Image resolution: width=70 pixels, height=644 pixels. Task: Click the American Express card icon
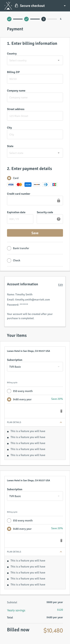[x=28, y=184]
